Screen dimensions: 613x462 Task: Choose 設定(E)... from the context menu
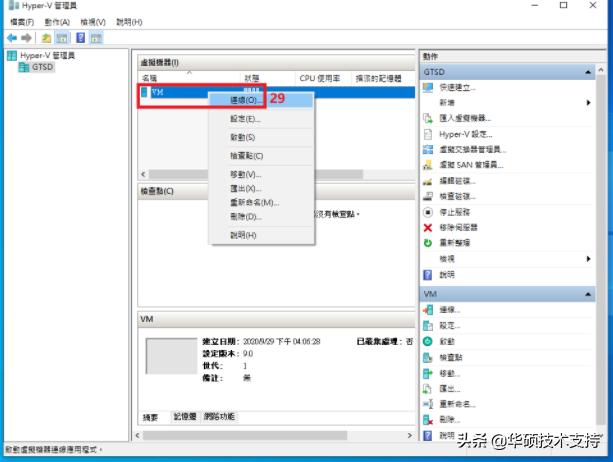pos(261,119)
